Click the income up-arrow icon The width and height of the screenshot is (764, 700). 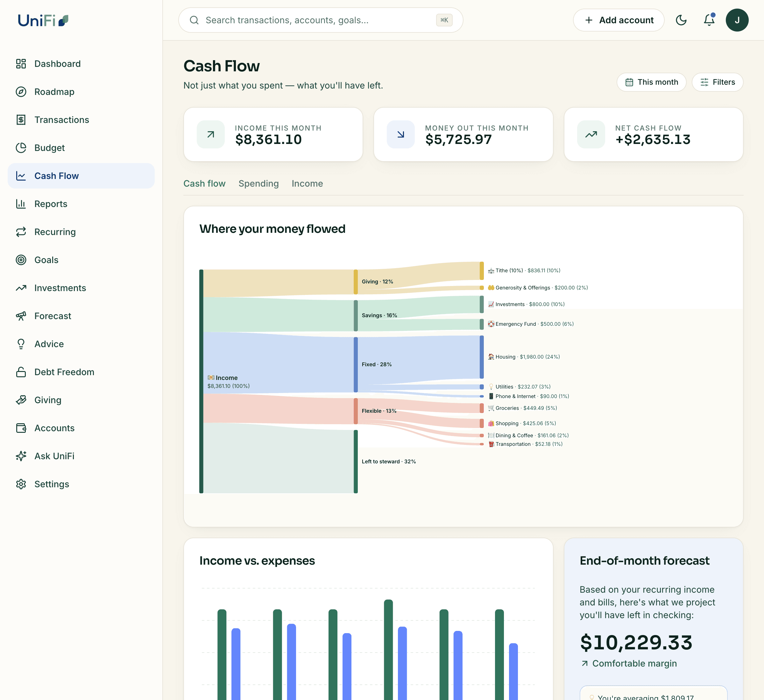coord(211,134)
